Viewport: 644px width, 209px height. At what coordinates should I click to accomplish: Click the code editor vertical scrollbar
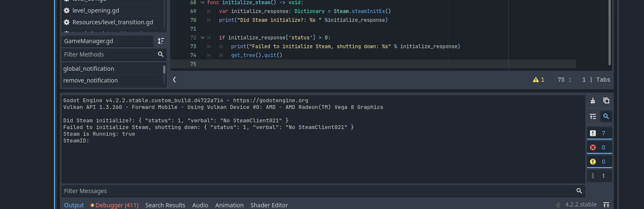click(610, 33)
